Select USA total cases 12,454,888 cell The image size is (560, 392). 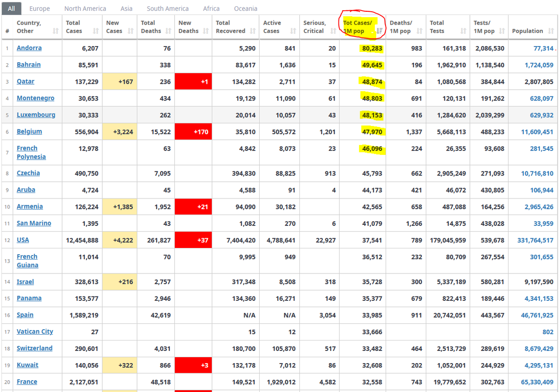pos(82,240)
